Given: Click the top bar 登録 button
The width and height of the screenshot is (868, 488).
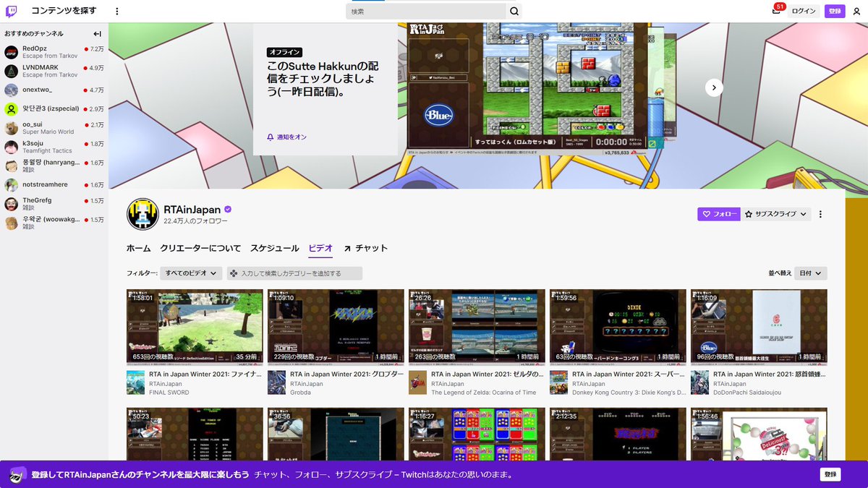Looking at the screenshot, I should click(835, 11).
